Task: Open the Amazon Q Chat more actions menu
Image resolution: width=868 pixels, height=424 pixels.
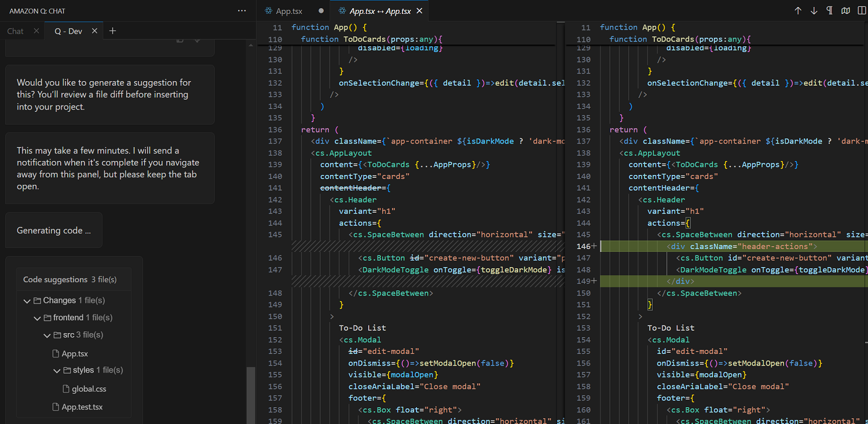Action: tap(242, 11)
